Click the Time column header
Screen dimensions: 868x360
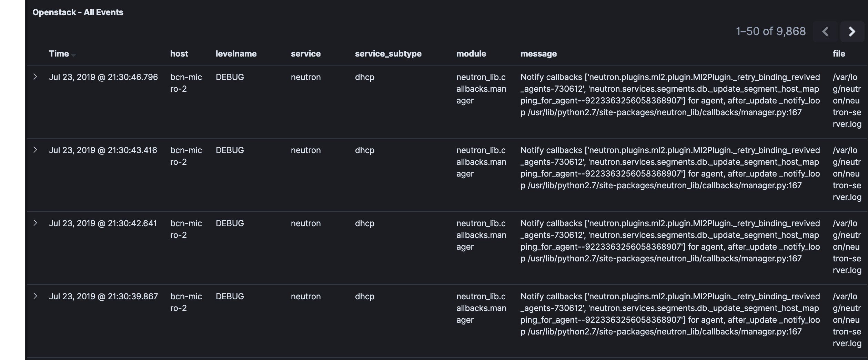[59, 53]
